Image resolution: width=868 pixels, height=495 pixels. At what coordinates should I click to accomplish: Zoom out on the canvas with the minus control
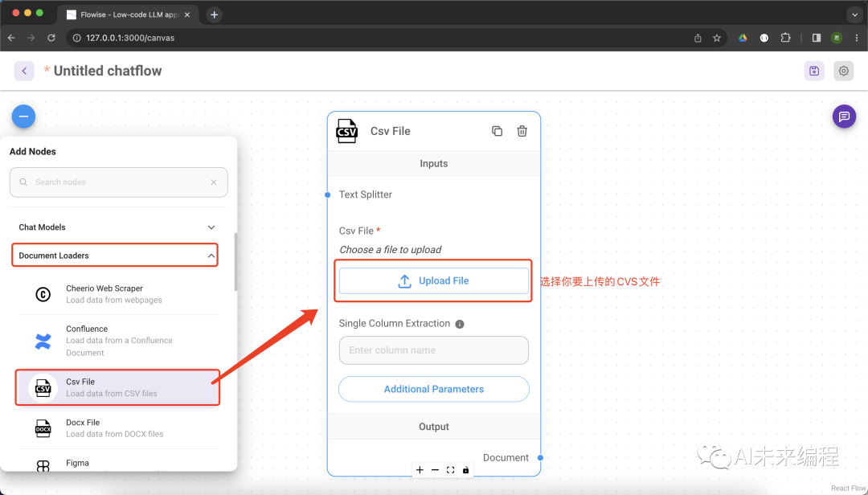pyautogui.click(x=435, y=470)
